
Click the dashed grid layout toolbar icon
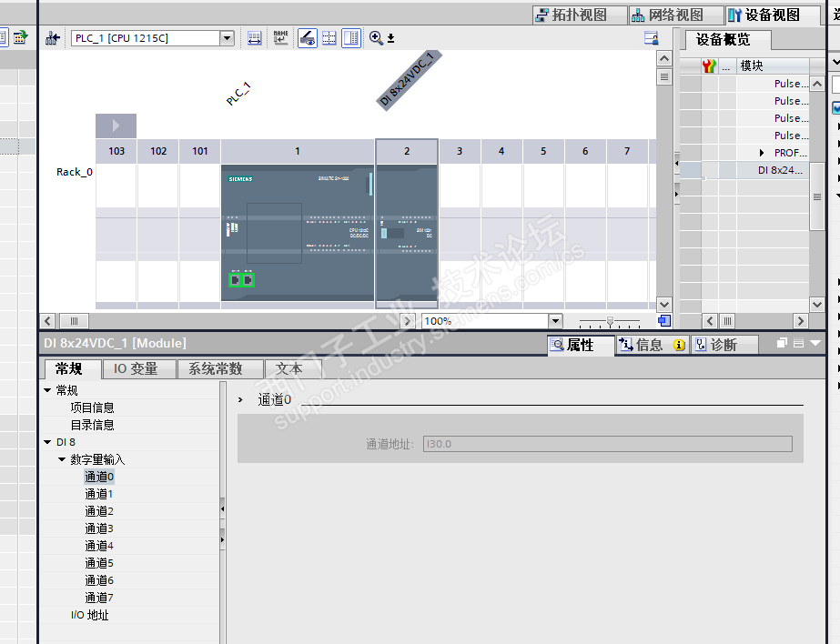(329, 38)
